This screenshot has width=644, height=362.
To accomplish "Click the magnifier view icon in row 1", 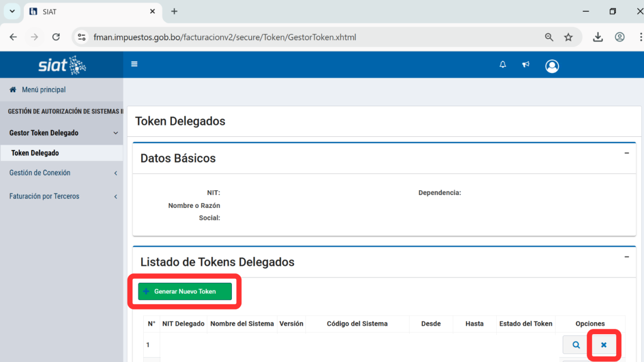I will coord(576,345).
